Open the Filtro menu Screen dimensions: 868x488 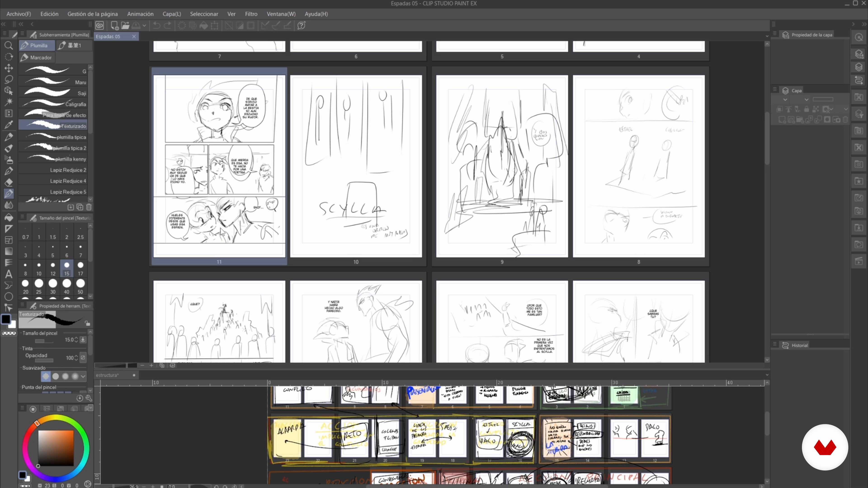(x=251, y=14)
